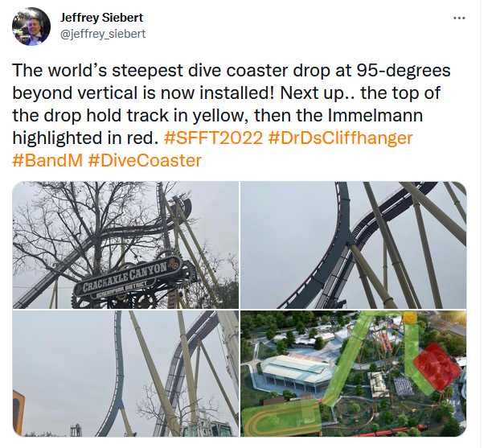492x448 pixels.
Task: Open the tweet's more options ellipsis
Action: (459, 18)
